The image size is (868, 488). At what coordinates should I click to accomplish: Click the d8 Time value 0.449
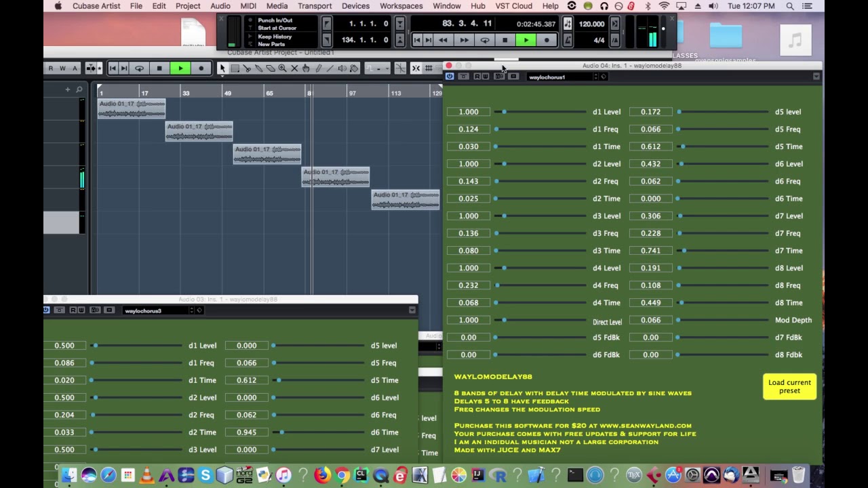coord(650,303)
